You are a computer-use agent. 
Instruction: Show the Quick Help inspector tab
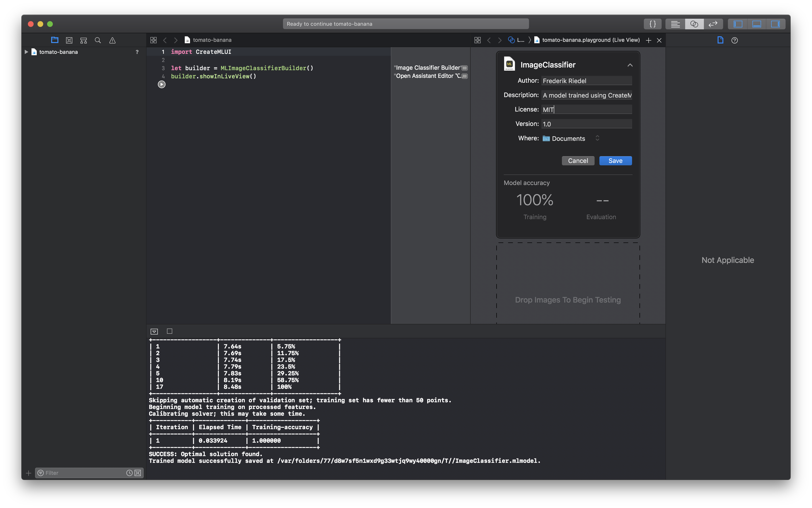pyautogui.click(x=734, y=40)
